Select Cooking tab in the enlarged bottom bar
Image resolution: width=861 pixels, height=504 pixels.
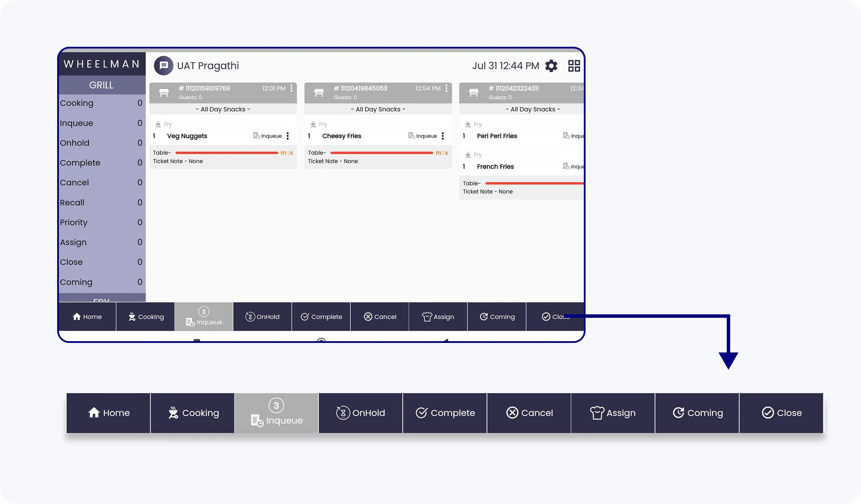point(193,413)
